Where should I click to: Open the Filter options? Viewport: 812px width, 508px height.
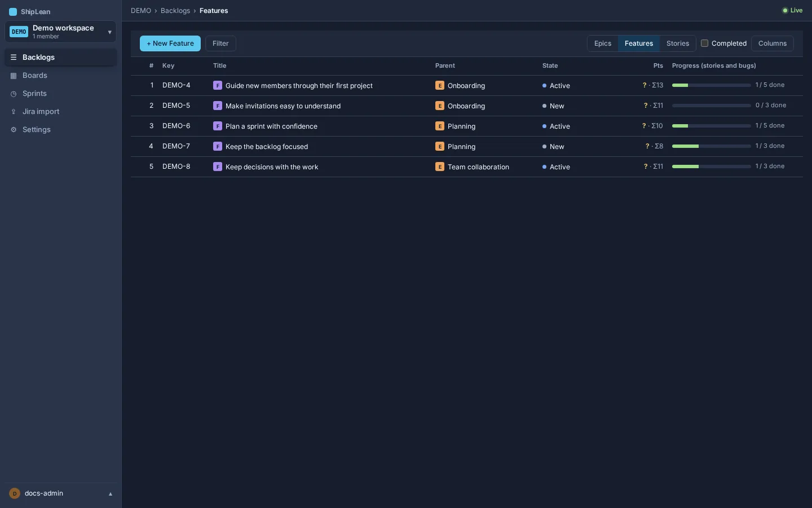click(220, 43)
